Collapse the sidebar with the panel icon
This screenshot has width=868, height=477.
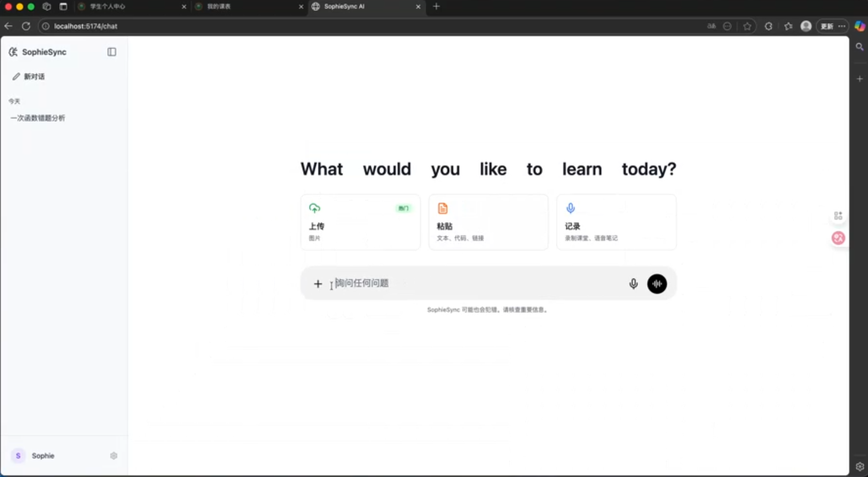pos(112,52)
